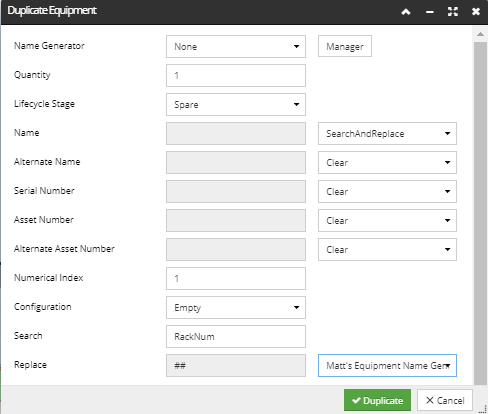Click the Search field containing RackNum
The image size is (488, 414).
236,337
